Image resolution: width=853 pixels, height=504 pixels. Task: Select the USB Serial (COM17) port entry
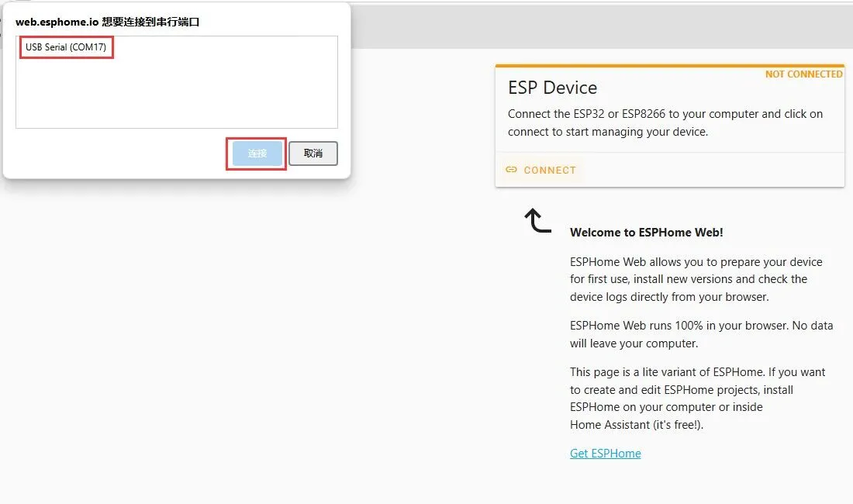tap(66, 48)
